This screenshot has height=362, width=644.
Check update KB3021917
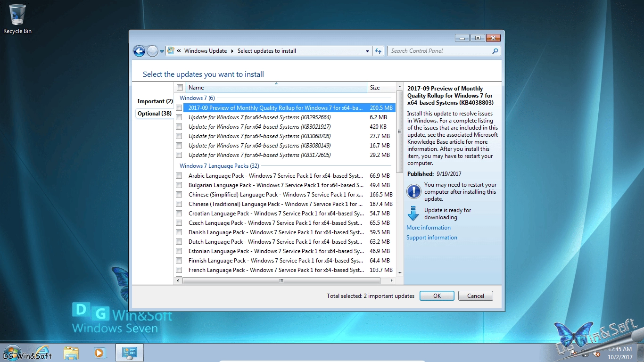(179, 127)
